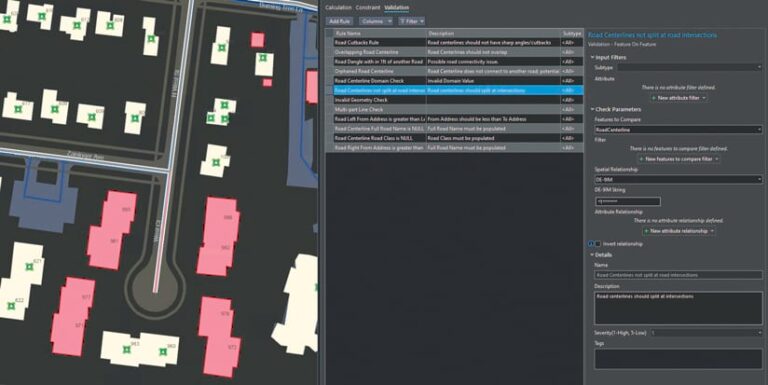Click the Rule Name column header
The width and height of the screenshot is (768, 385).
(x=380, y=33)
